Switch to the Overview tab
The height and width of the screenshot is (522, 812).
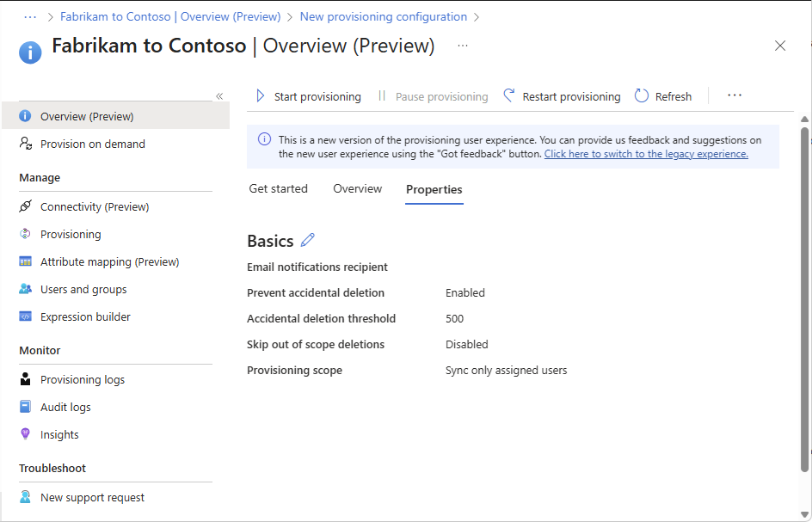[357, 188]
